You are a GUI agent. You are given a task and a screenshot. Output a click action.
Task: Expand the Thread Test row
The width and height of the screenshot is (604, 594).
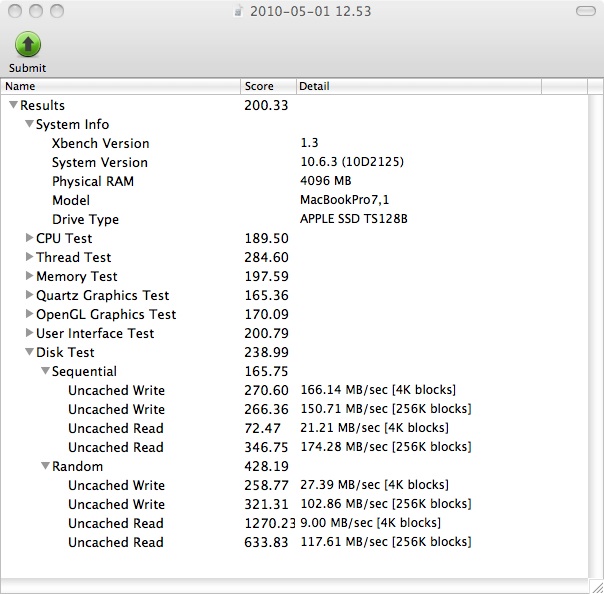29,257
